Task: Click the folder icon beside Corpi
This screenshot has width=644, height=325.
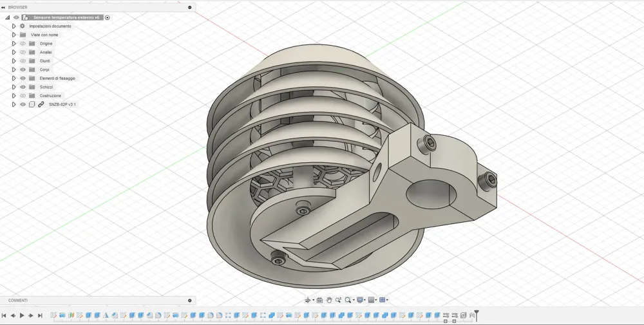Action: click(32, 70)
